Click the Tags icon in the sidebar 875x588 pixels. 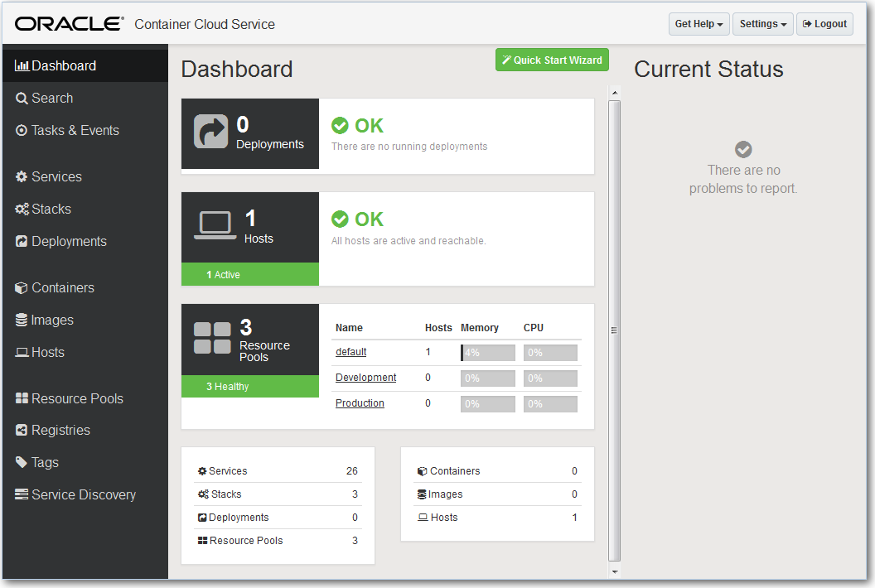[22, 462]
